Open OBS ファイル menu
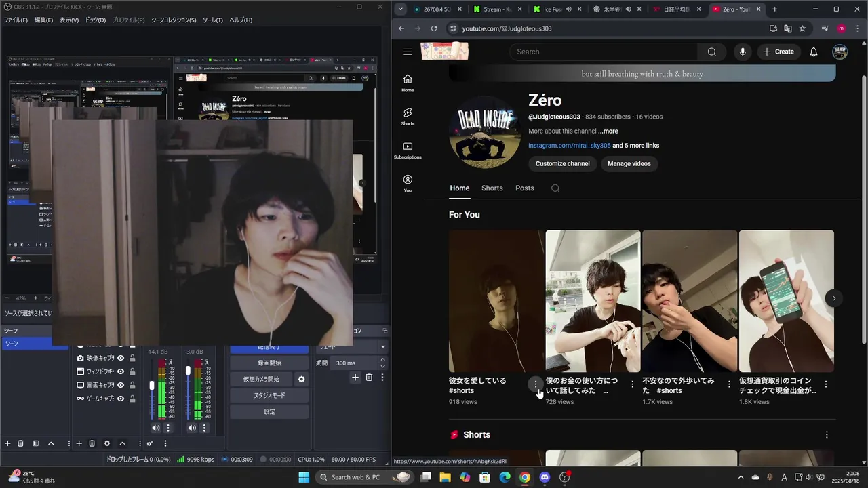The image size is (868, 488). 16,20
